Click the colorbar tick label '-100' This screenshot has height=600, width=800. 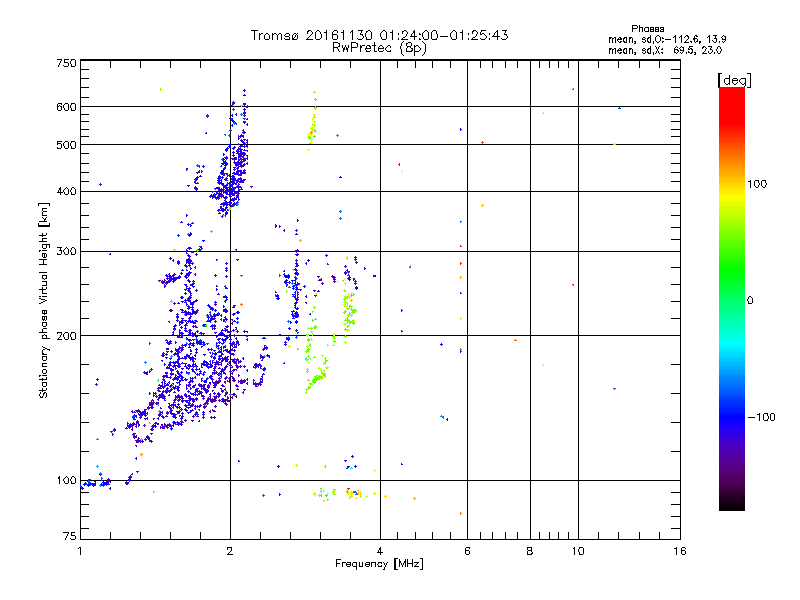[x=761, y=417]
